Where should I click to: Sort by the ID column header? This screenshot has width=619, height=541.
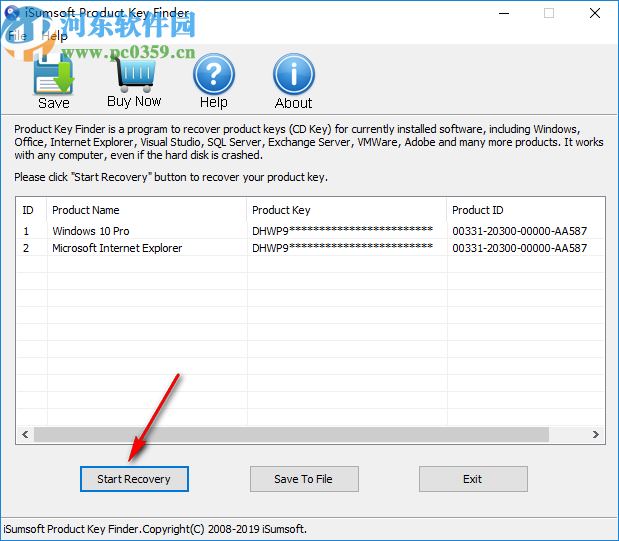(31, 210)
